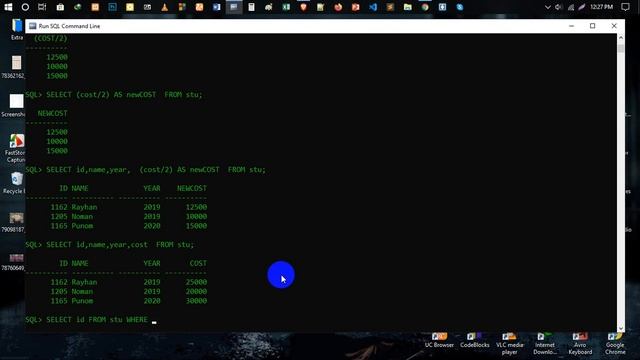Image resolution: width=640 pixels, height=360 pixels.
Task: Select the Internet Download desktop shortcut
Action: tap(544, 343)
